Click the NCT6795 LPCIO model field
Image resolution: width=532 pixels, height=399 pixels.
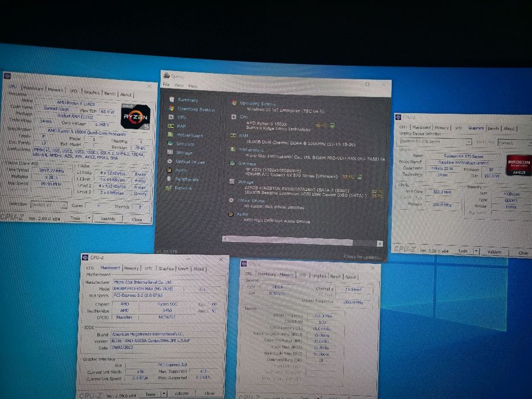(166, 317)
